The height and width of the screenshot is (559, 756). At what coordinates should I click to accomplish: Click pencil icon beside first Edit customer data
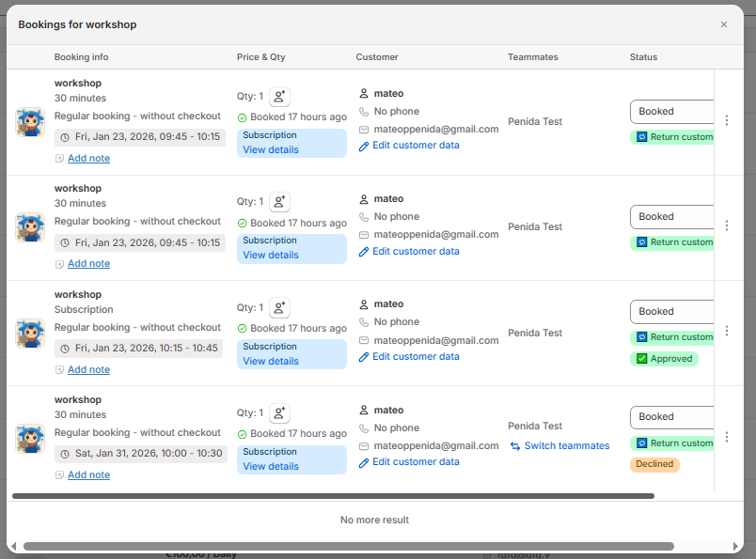click(x=364, y=147)
